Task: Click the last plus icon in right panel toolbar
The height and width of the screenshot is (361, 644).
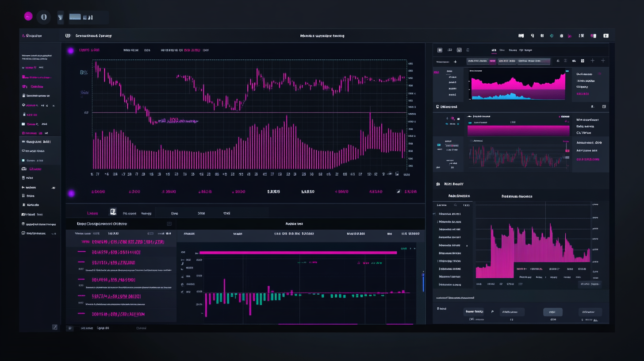Action: (x=603, y=61)
